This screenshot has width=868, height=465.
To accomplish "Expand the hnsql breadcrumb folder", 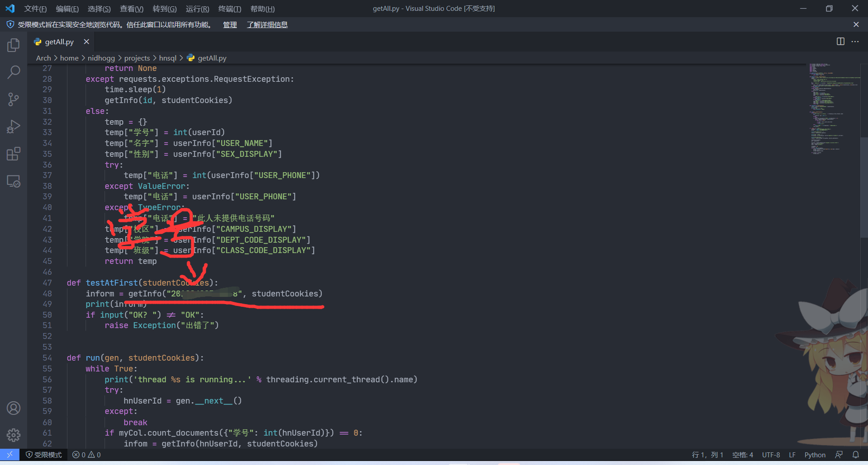I will (167, 58).
